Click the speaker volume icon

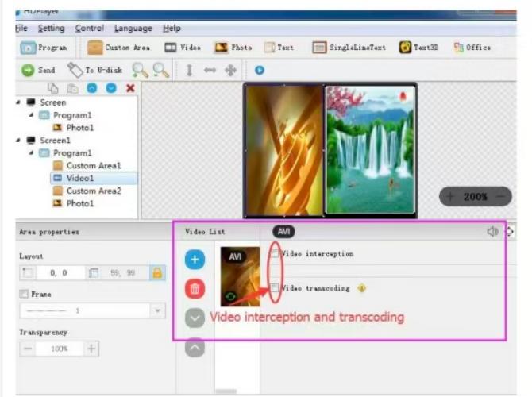pos(492,232)
